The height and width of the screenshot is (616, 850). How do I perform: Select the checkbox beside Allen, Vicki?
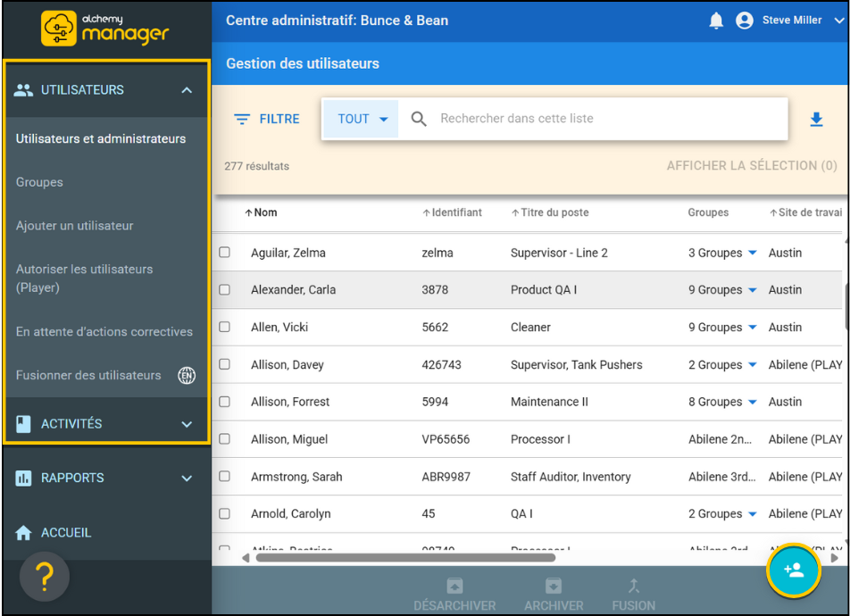(225, 328)
